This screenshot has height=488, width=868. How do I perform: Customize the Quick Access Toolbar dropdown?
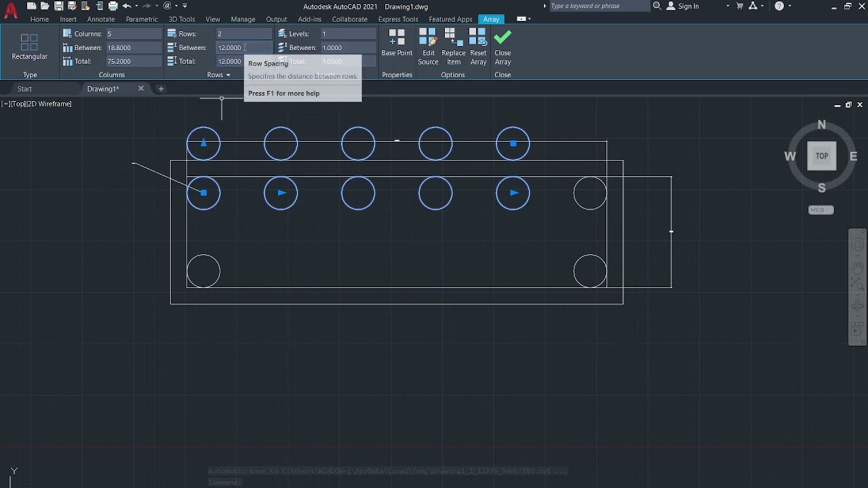pyautogui.click(x=184, y=6)
